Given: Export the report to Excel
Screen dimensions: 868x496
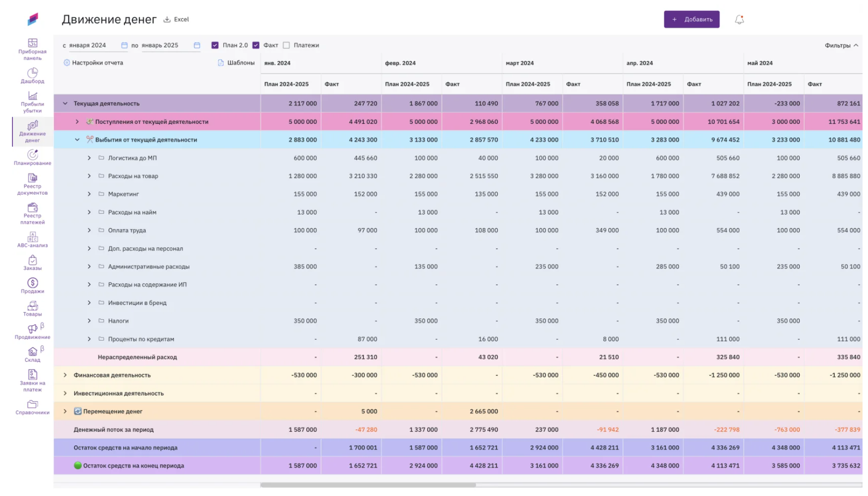Looking at the screenshot, I should tap(176, 20).
